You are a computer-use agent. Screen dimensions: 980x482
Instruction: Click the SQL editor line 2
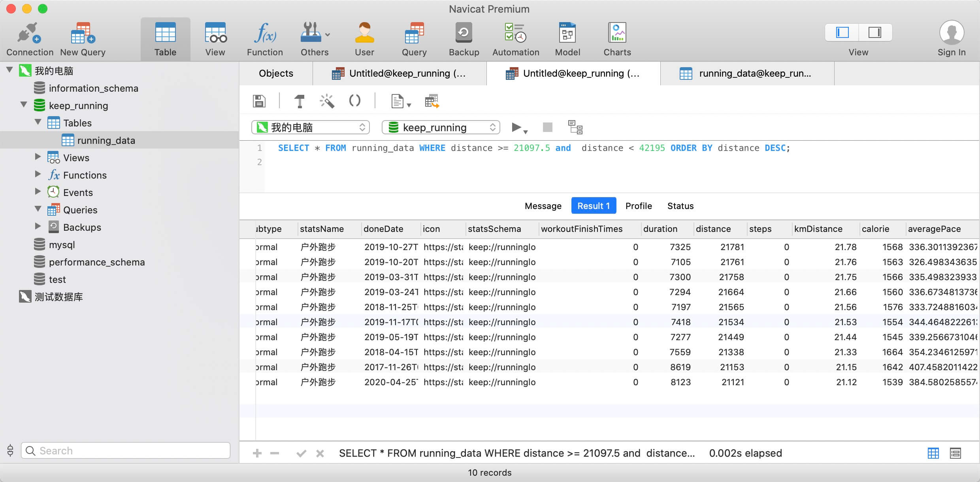(x=620, y=162)
